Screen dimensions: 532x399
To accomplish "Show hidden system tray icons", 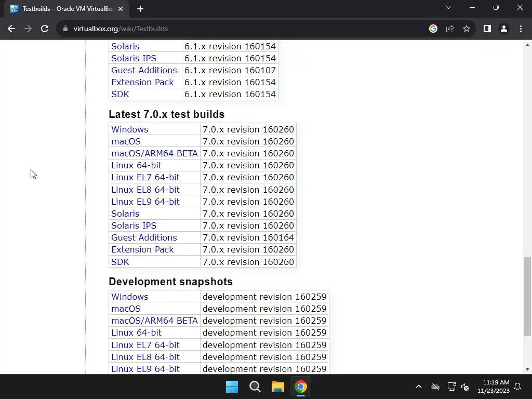I will 419,387.
